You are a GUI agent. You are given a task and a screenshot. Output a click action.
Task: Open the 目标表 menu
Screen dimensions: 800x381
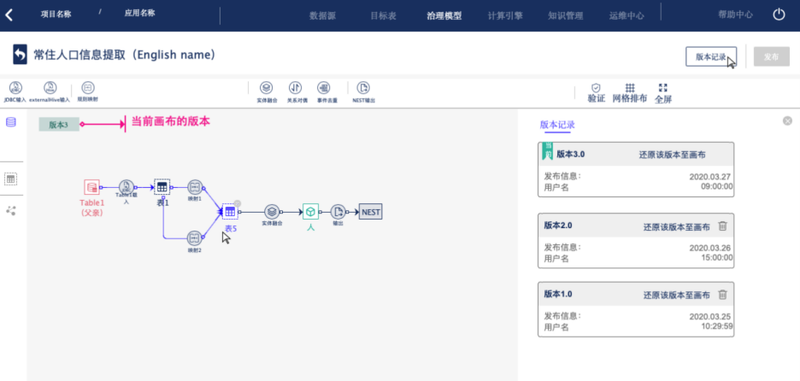[x=383, y=15]
